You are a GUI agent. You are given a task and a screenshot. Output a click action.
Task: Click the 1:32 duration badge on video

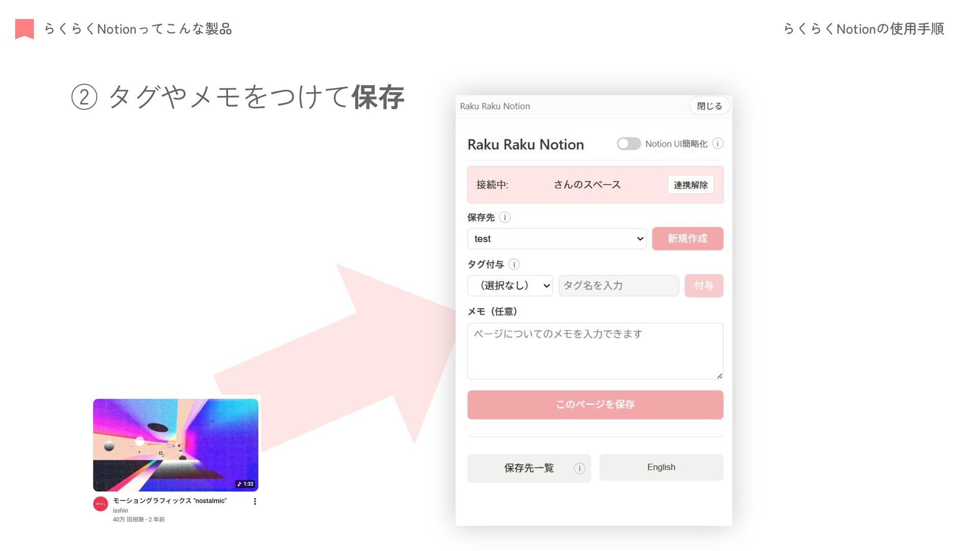[246, 484]
